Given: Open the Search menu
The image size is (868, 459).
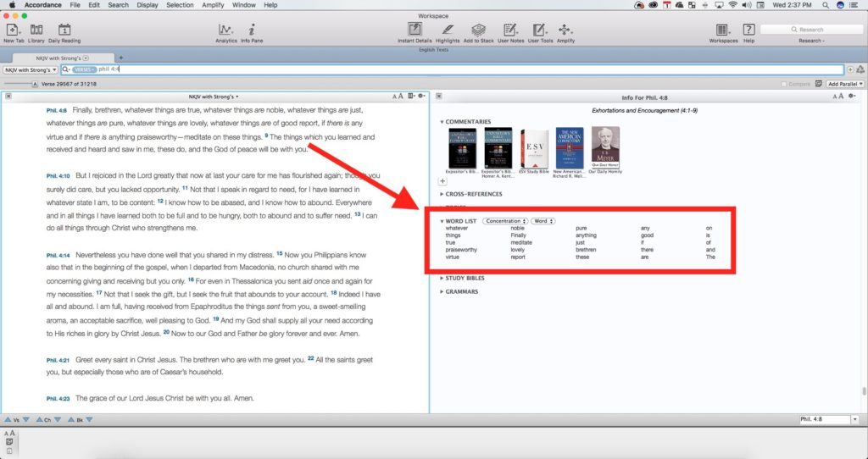Looking at the screenshot, I should tap(118, 5).
